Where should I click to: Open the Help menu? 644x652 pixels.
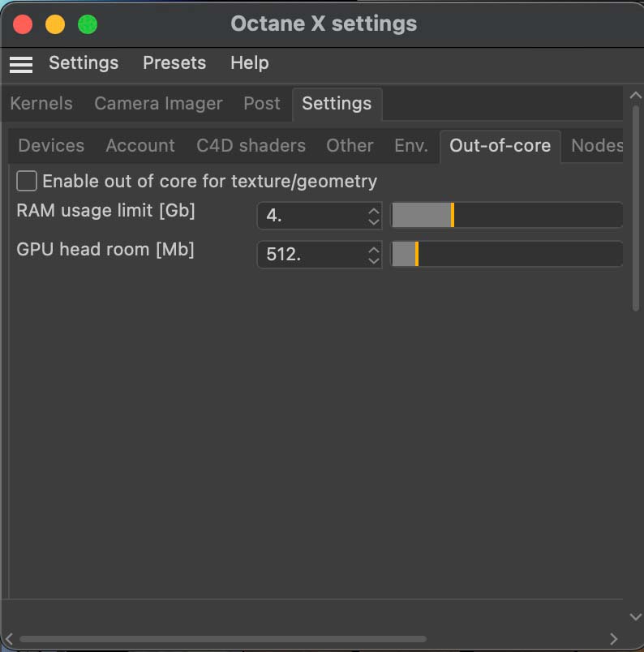point(250,63)
